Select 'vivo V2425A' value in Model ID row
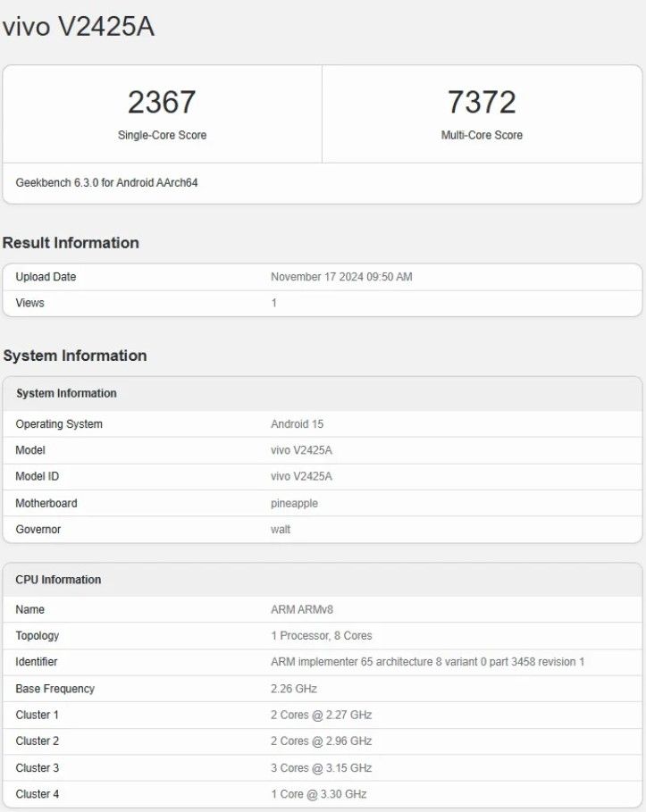The height and width of the screenshot is (812, 646). coord(301,476)
